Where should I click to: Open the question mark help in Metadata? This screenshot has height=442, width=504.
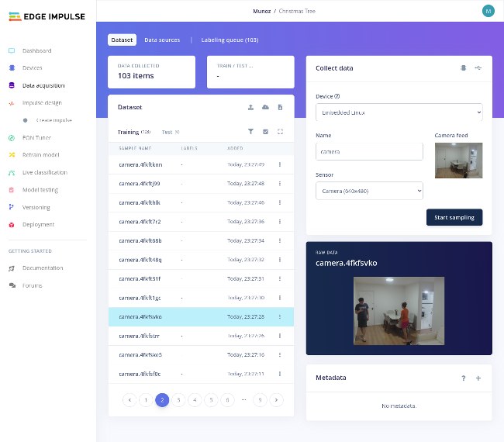pyautogui.click(x=464, y=378)
